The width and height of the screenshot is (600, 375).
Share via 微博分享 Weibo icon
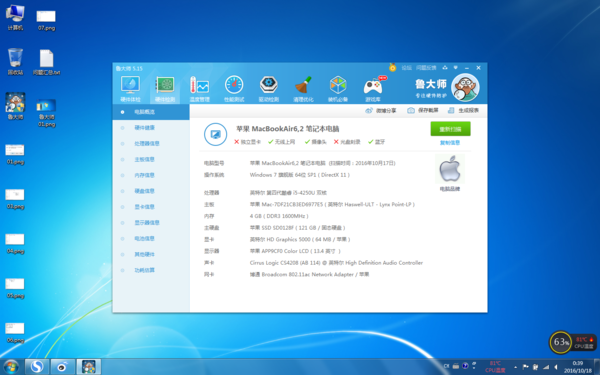tap(380, 111)
